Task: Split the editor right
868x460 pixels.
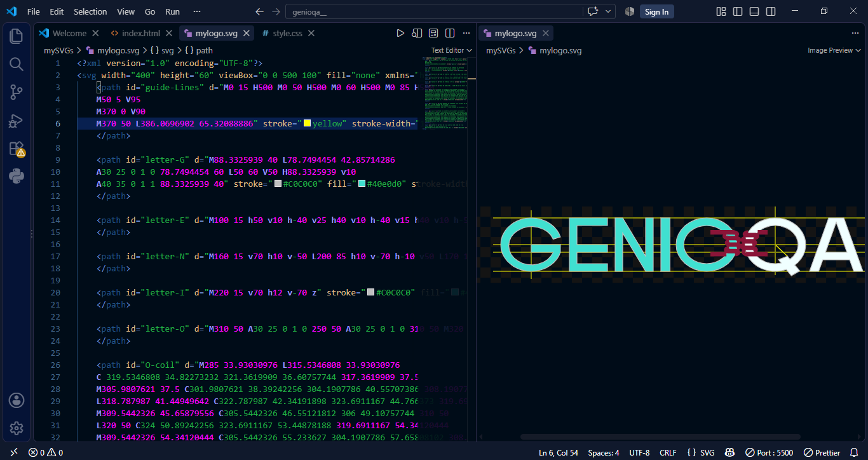Action: point(450,33)
